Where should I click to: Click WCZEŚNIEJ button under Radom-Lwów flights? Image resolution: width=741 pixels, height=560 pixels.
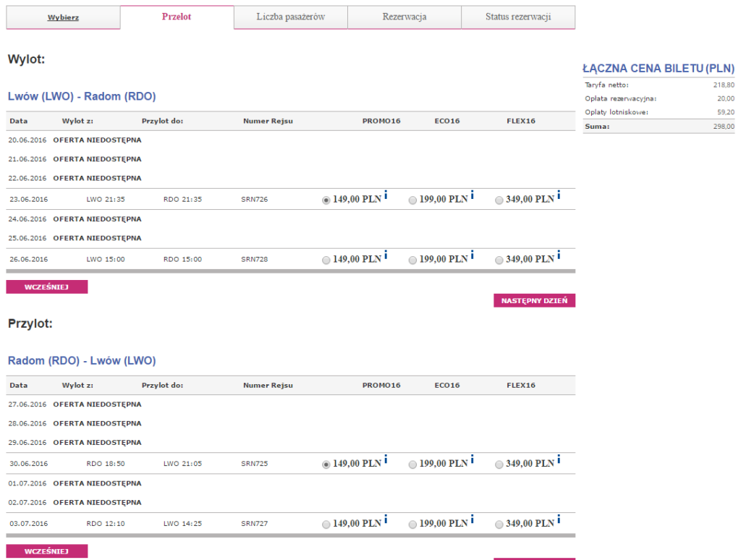point(47,551)
